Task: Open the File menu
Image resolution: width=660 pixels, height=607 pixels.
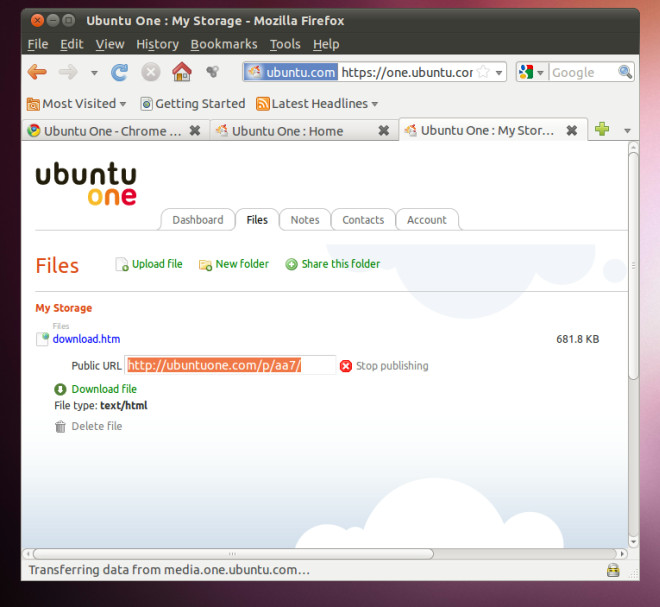Action: (x=38, y=44)
